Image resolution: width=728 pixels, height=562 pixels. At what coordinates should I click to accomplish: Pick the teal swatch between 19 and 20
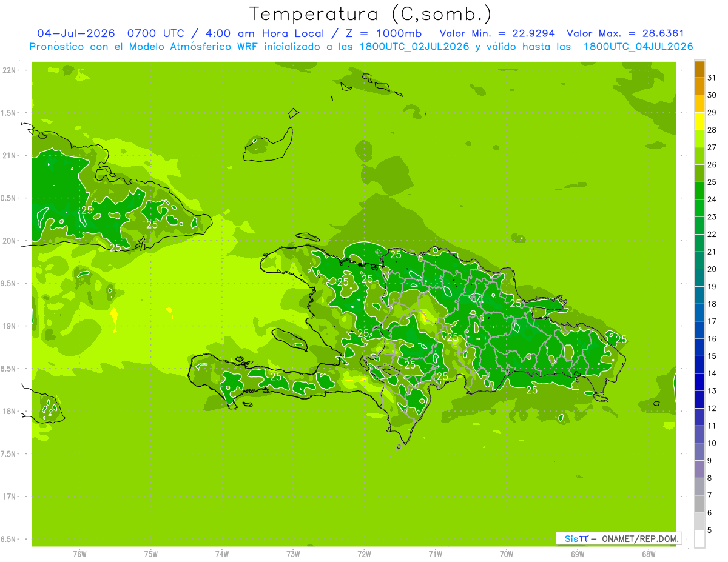pos(699,278)
